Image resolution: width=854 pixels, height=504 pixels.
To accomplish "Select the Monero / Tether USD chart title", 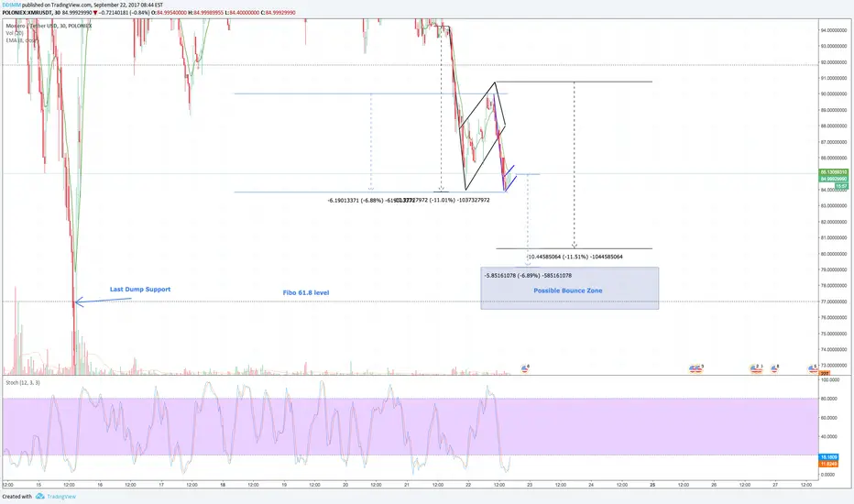I will [x=49, y=26].
